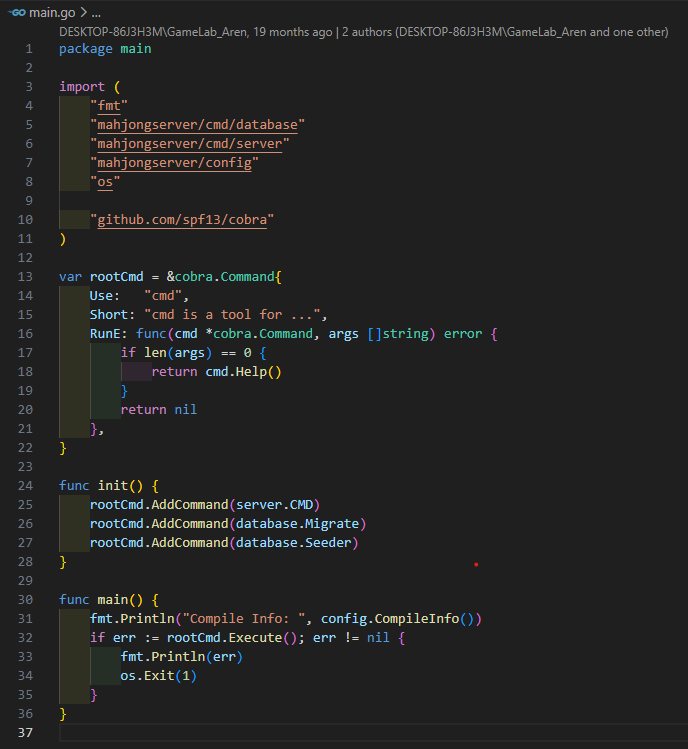Viewport: 688px width, 749px height.
Task: Click the "os" import string
Action: (105, 182)
